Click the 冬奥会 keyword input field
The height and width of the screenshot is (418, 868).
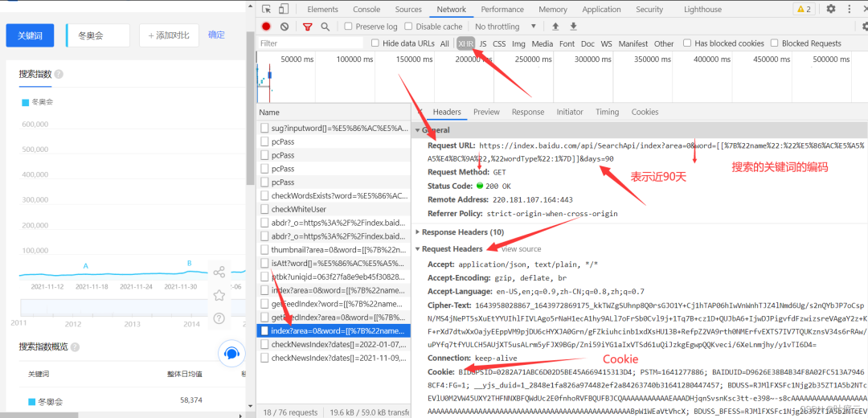[x=98, y=35]
